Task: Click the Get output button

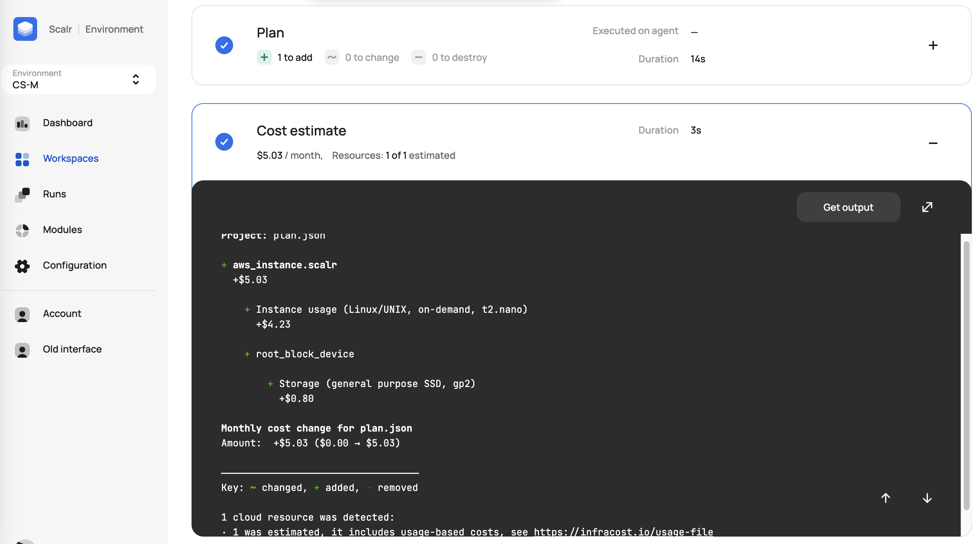Action: pos(848,207)
